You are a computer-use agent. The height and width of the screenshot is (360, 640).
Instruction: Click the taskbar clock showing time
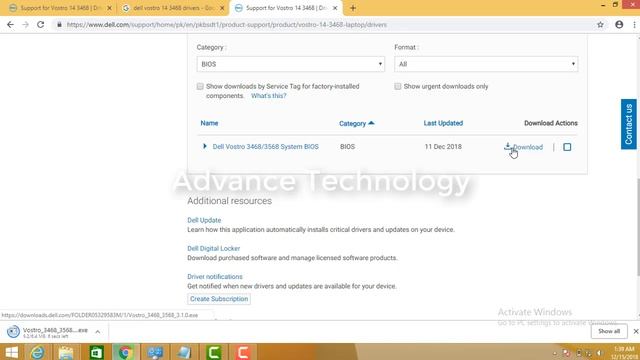coord(624,353)
